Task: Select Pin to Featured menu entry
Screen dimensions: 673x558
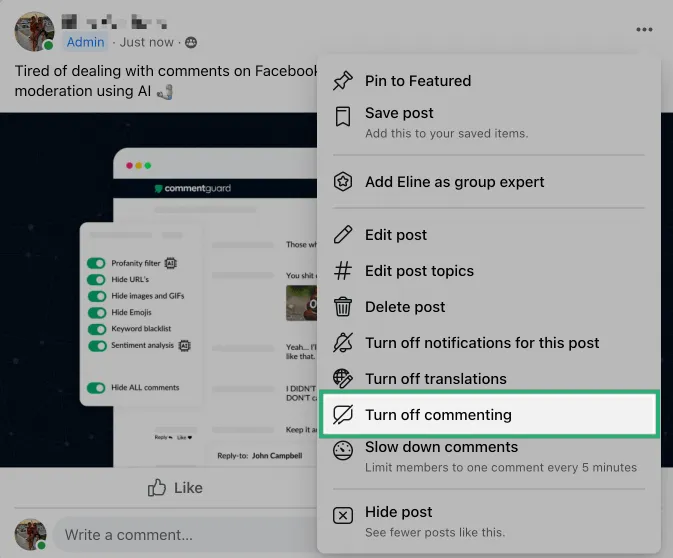Action: coord(488,81)
